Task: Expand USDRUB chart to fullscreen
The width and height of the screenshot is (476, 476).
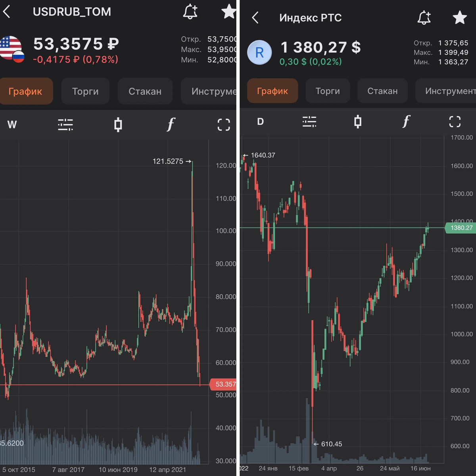Action: click(224, 125)
